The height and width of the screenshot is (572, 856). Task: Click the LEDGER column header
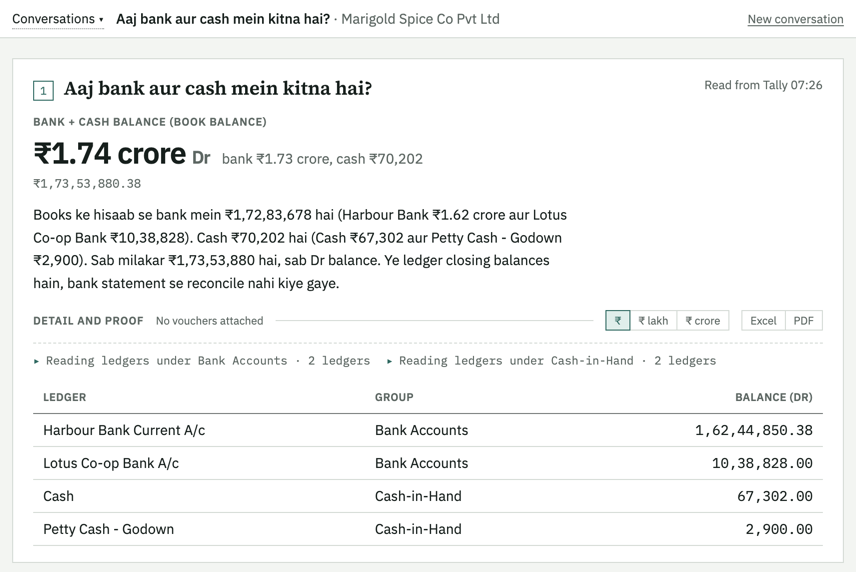click(x=64, y=397)
